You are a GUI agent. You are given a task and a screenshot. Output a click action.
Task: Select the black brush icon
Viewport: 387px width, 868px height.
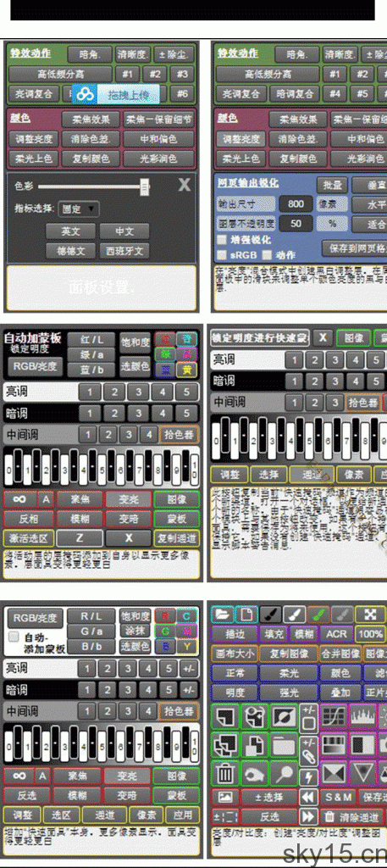pos(270,615)
